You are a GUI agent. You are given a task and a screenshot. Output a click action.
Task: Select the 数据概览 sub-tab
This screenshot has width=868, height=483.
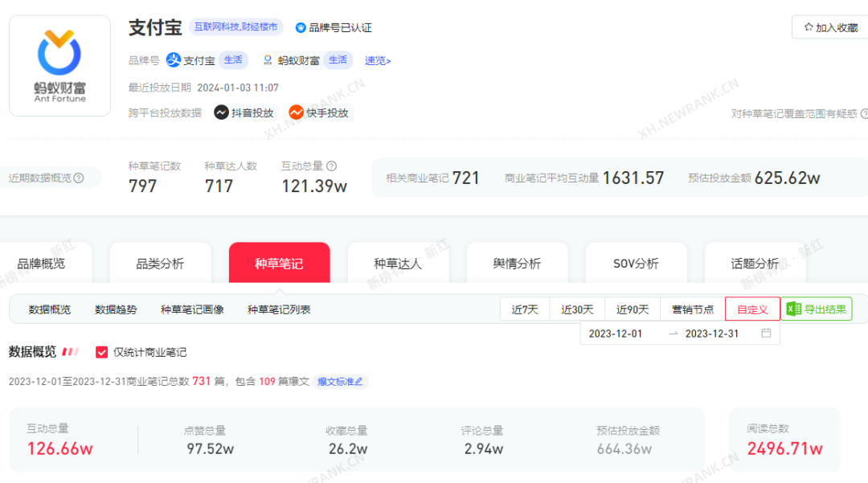[x=50, y=310]
